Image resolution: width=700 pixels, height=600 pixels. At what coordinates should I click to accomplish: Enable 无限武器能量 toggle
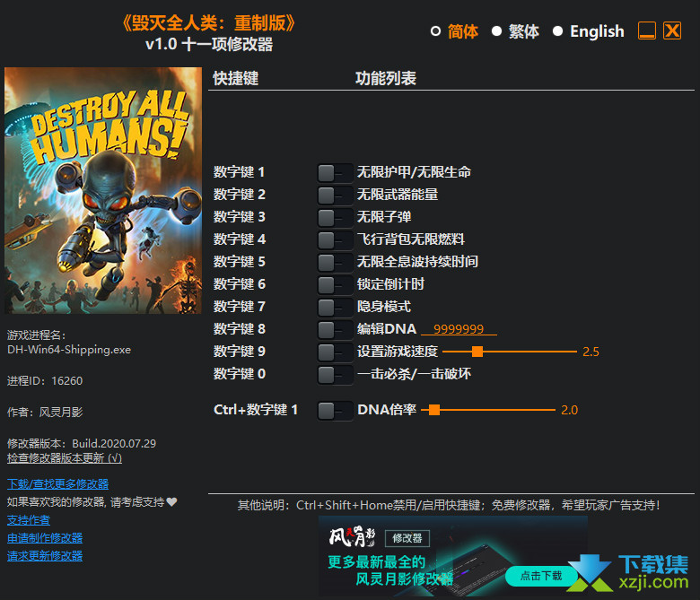[335, 195]
